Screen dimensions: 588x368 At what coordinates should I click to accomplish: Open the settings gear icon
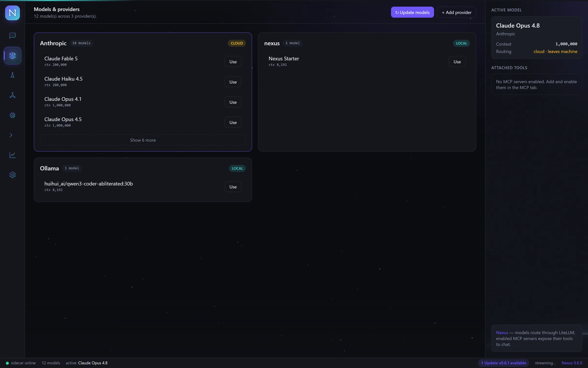[x=12, y=175]
